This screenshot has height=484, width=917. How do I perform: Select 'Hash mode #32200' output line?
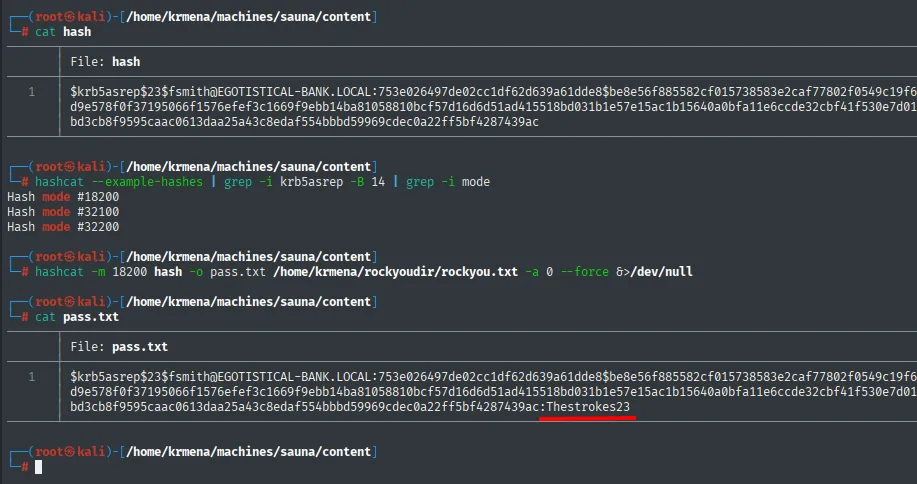63,226
